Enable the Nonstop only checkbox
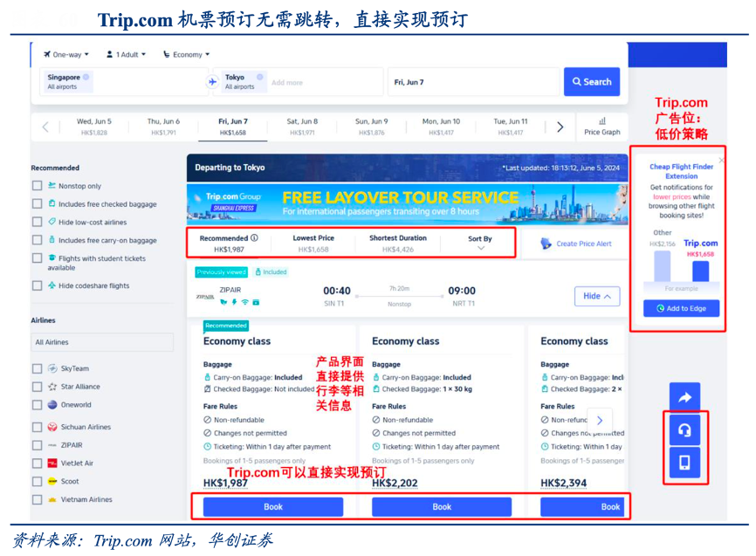Viewport: 756px width, 556px height. coord(37,186)
